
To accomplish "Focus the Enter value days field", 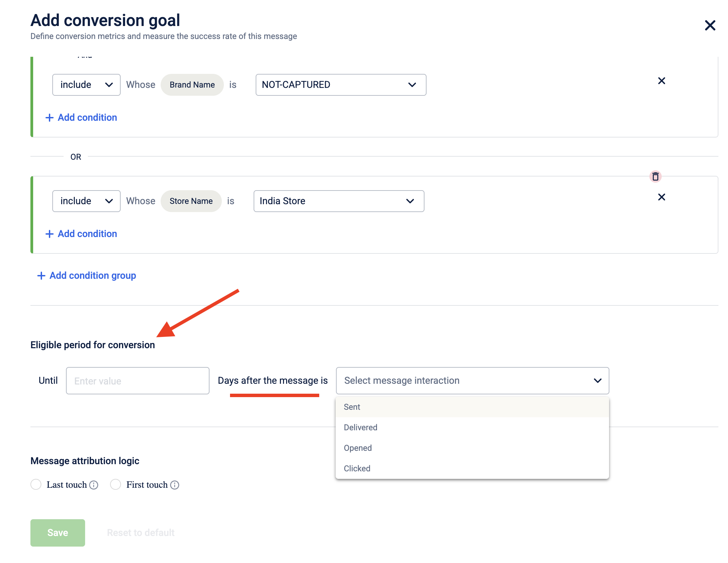I will point(137,381).
